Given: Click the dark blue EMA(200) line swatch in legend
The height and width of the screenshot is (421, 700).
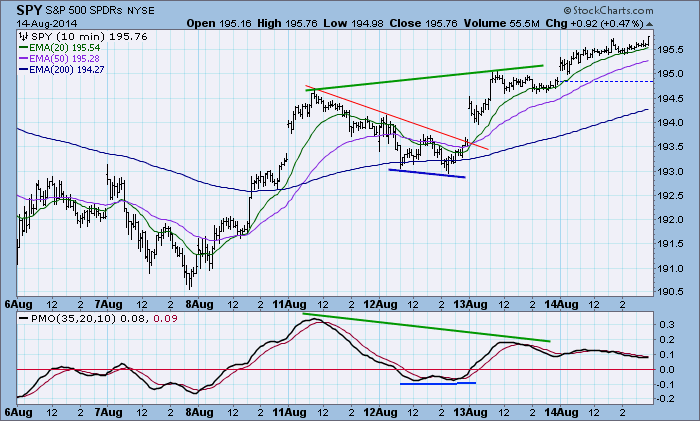Looking at the screenshot, I should (x=24, y=70).
